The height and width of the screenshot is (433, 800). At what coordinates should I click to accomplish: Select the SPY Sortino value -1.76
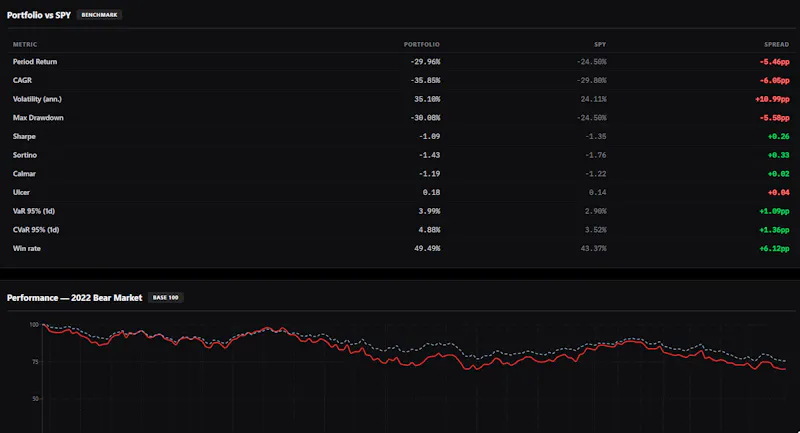[x=596, y=155]
